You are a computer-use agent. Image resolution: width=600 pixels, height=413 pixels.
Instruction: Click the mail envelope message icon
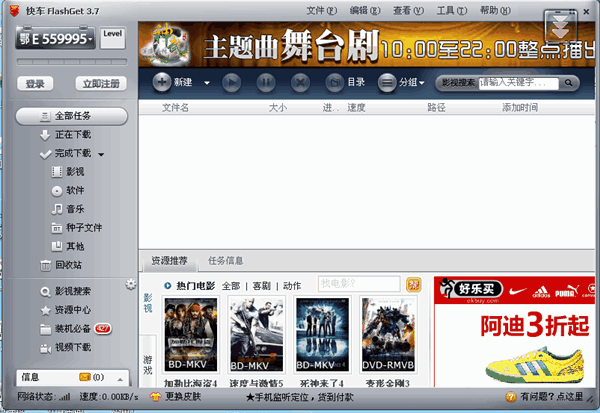[x=85, y=377]
